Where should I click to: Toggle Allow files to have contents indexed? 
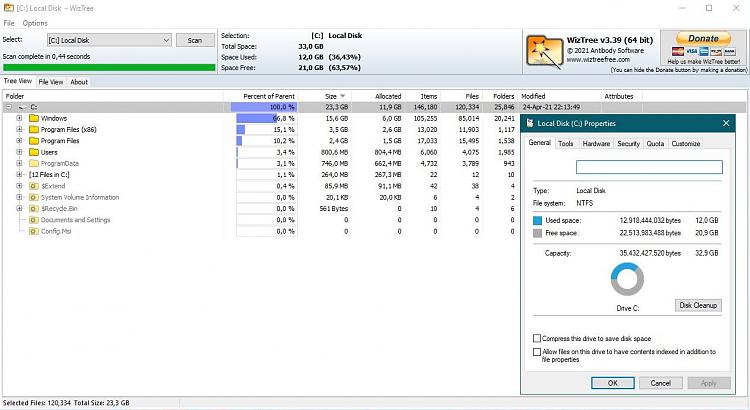(537, 352)
